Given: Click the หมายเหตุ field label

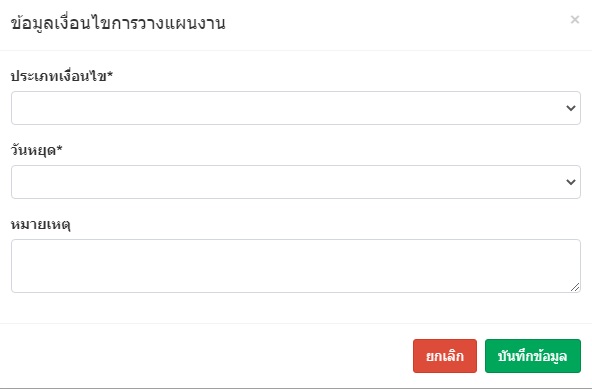Looking at the screenshot, I should 40,224.
